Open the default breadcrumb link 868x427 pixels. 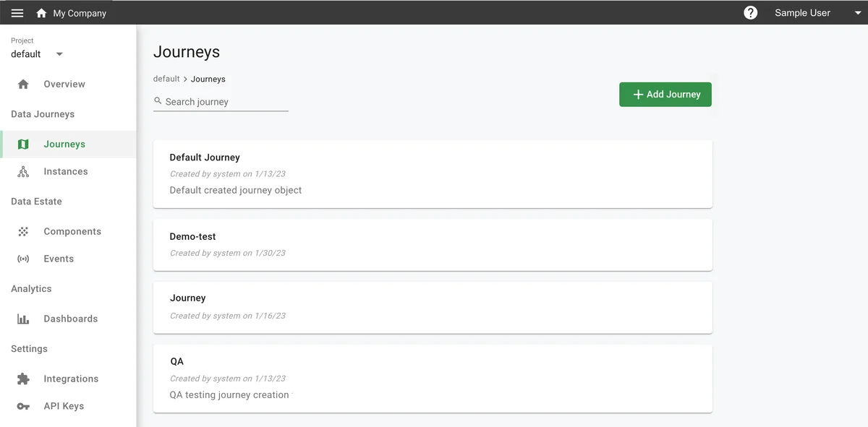pos(165,79)
